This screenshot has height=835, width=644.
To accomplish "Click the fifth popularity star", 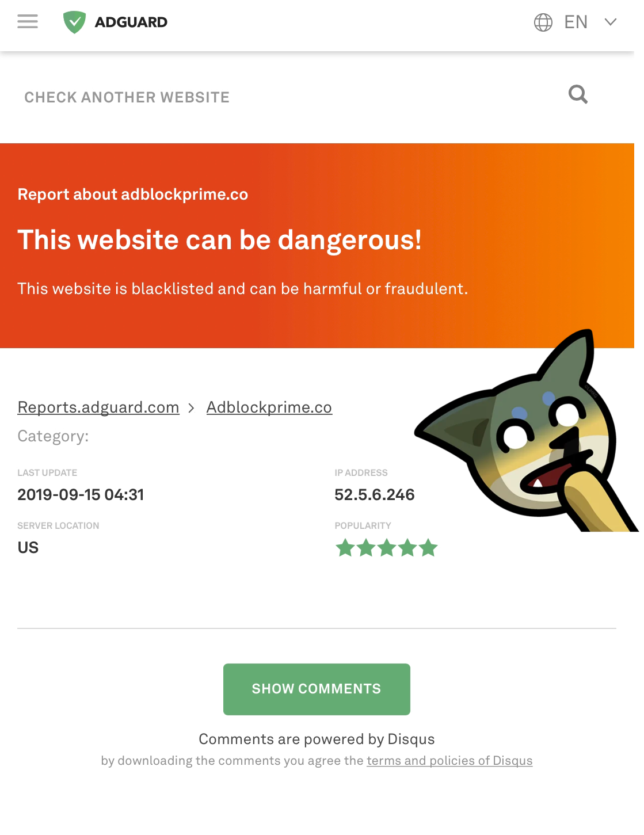I will pyautogui.click(x=428, y=547).
